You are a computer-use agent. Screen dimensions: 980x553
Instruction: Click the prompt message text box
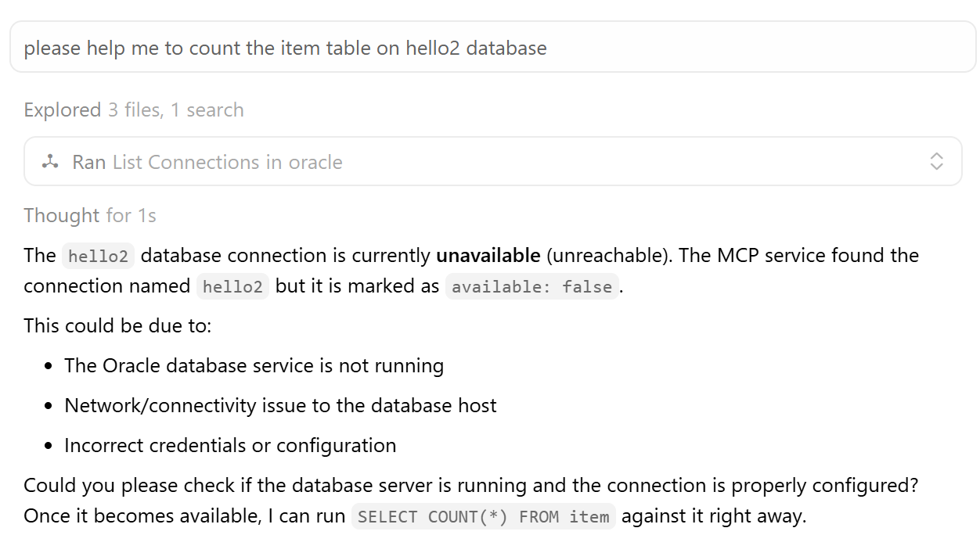(493, 48)
